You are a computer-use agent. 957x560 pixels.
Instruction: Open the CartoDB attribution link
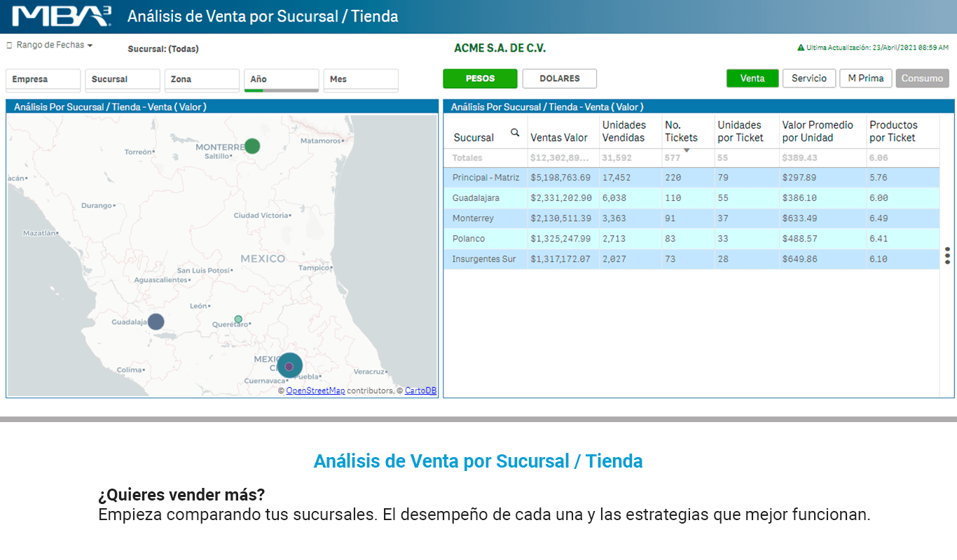click(x=420, y=391)
